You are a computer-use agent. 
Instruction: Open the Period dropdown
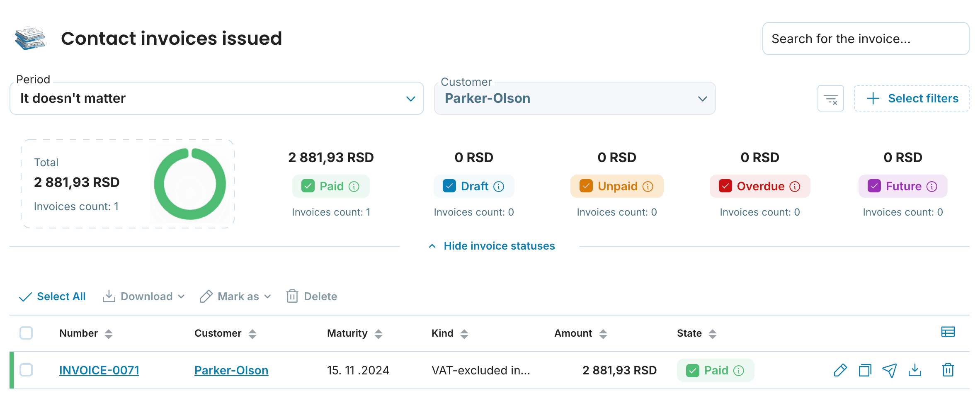[216, 99]
